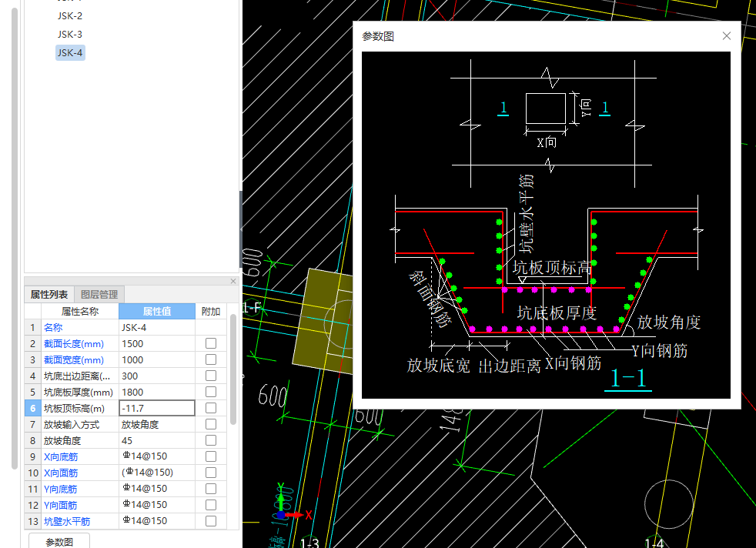Click the 截面长度(mm) property label

tap(74, 343)
